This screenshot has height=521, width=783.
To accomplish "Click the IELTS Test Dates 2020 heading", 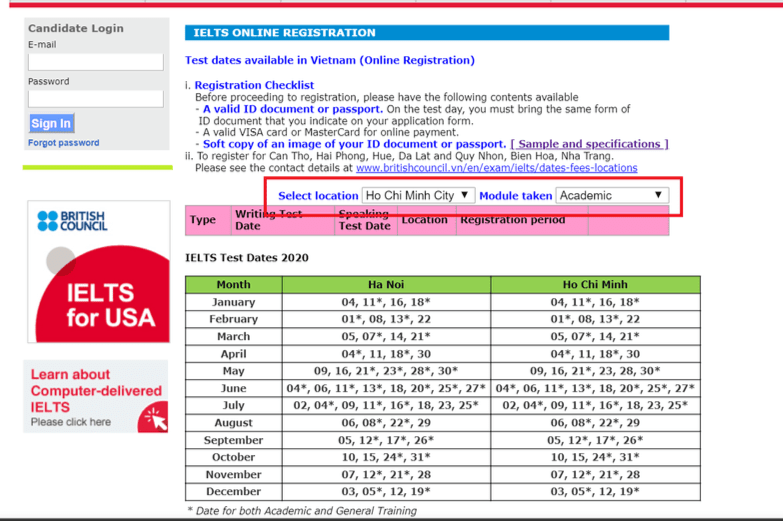I will point(247,258).
